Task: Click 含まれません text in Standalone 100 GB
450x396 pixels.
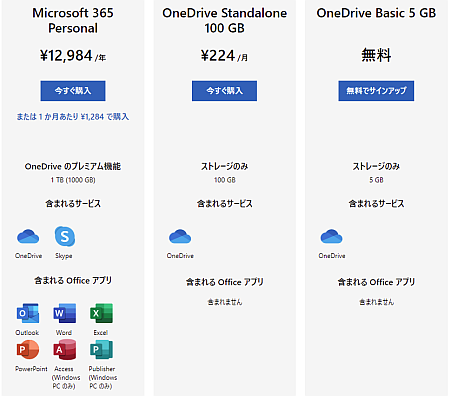Action: pos(224,302)
